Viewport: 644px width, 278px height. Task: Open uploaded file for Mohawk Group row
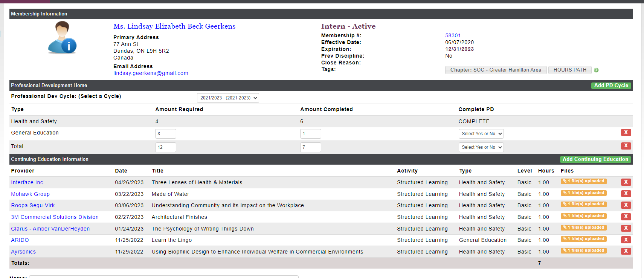(584, 193)
